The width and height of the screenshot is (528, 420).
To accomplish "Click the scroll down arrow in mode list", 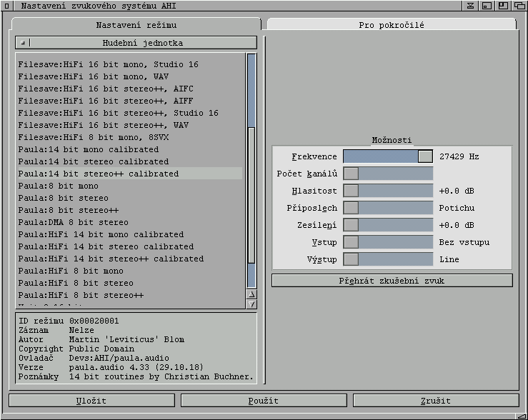I will tap(251, 304).
